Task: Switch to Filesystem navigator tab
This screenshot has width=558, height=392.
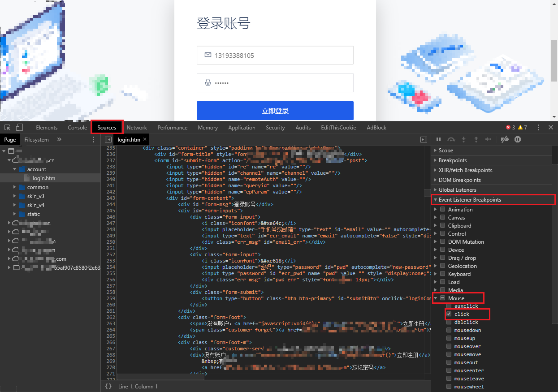Action: 37,140
